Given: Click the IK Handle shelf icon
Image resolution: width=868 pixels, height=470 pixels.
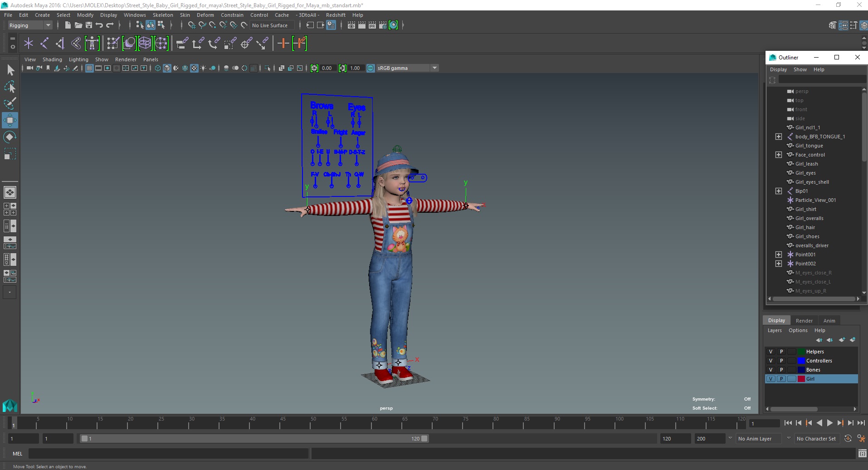Looking at the screenshot, I should (x=60, y=44).
